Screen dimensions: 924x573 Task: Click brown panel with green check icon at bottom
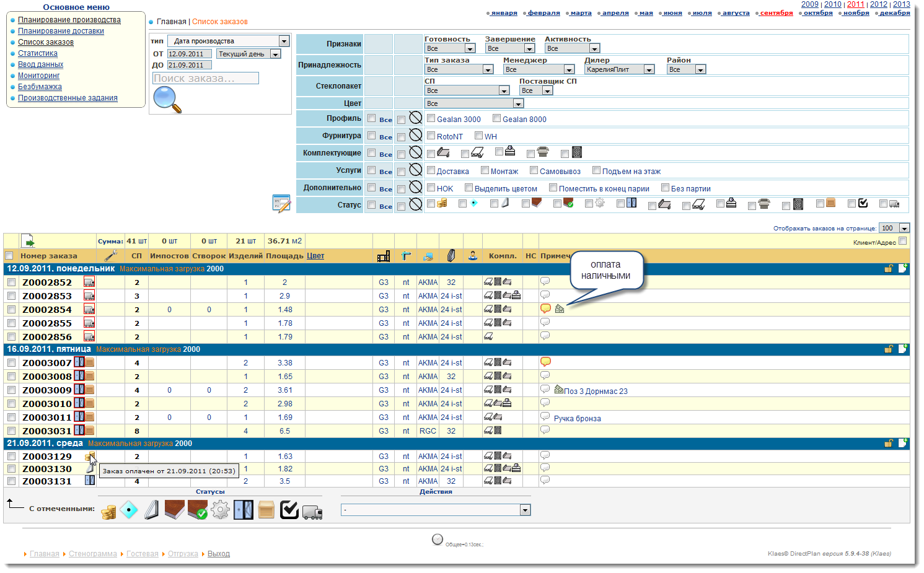198,510
